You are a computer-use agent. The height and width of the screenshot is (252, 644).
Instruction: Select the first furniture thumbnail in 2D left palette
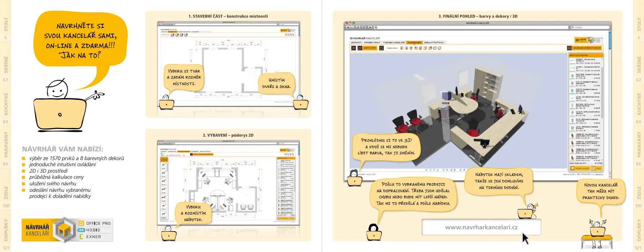point(164,165)
